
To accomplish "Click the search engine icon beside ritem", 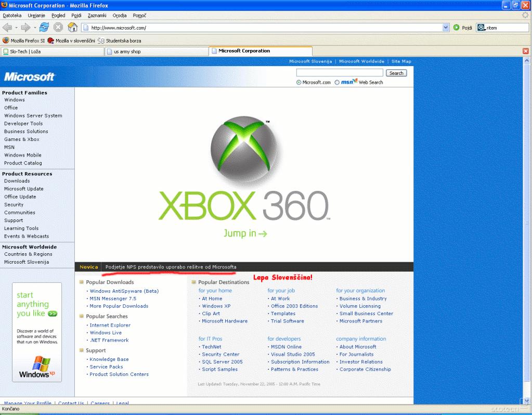I will (481, 28).
